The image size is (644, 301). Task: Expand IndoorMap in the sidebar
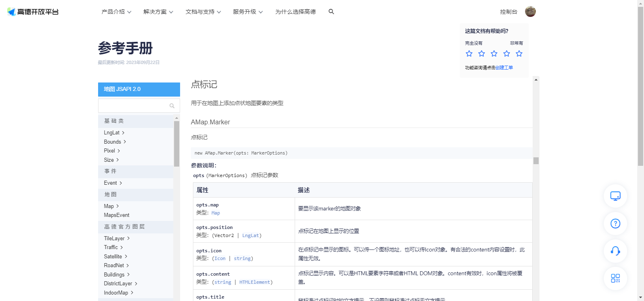[x=119, y=293]
